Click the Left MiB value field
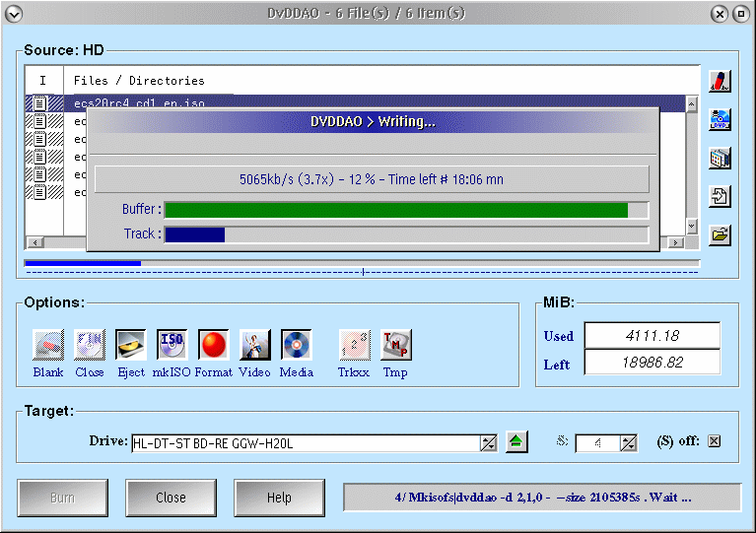Viewport: 756px width, 533px height. 653,362
